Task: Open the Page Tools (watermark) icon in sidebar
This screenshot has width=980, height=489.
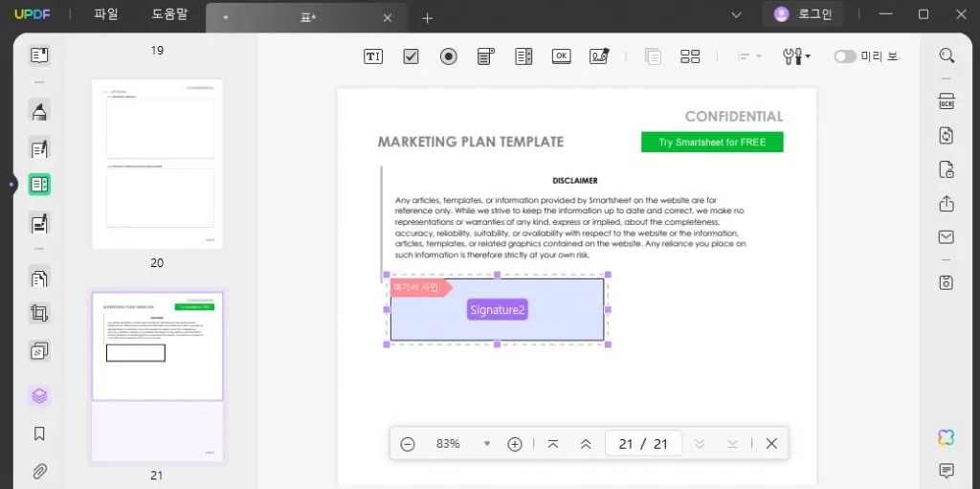Action: (x=39, y=351)
